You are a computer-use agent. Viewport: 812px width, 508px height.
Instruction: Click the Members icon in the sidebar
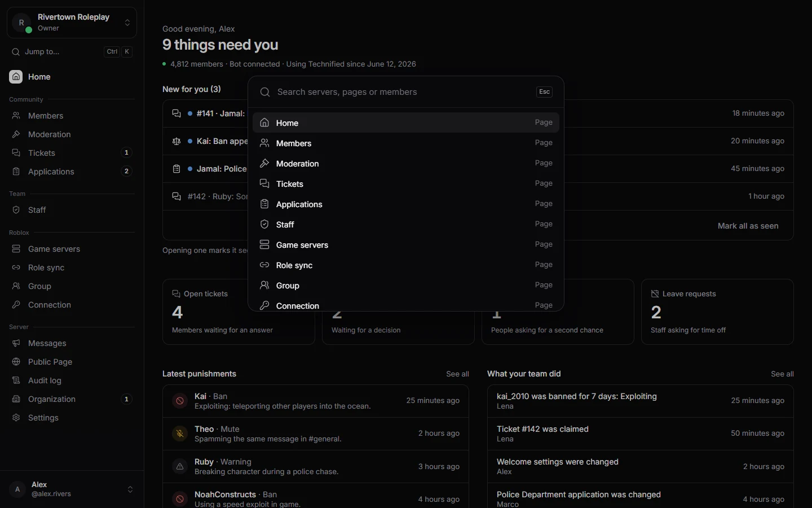tap(16, 116)
